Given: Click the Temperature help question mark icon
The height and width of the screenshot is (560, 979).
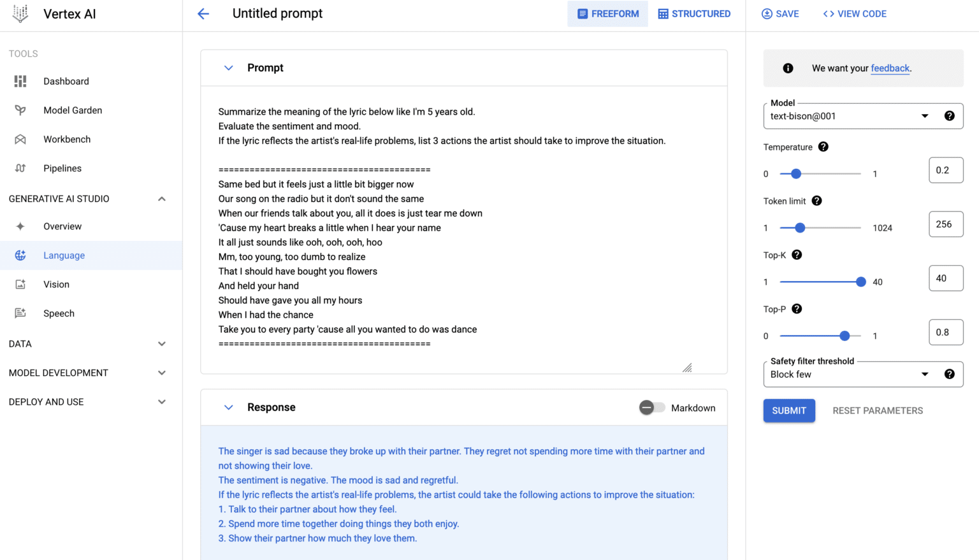Looking at the screenshot, I should [x=823, y=147].
